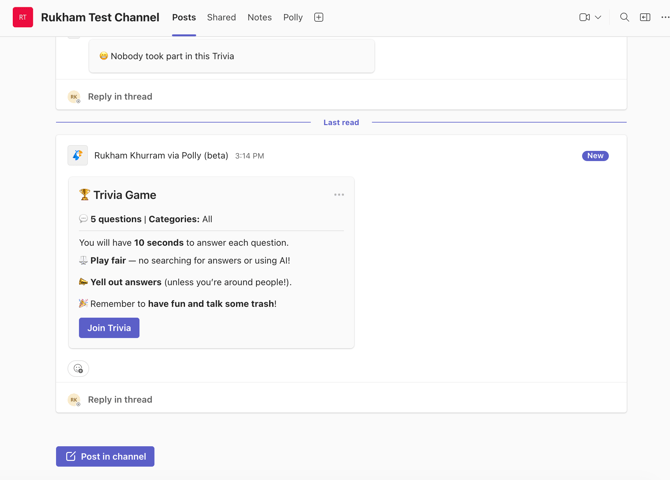Image resolution: width=670 pixels, height=480 pixels.
Task: Go to the Posts tab
Action: tap(184, 17)
